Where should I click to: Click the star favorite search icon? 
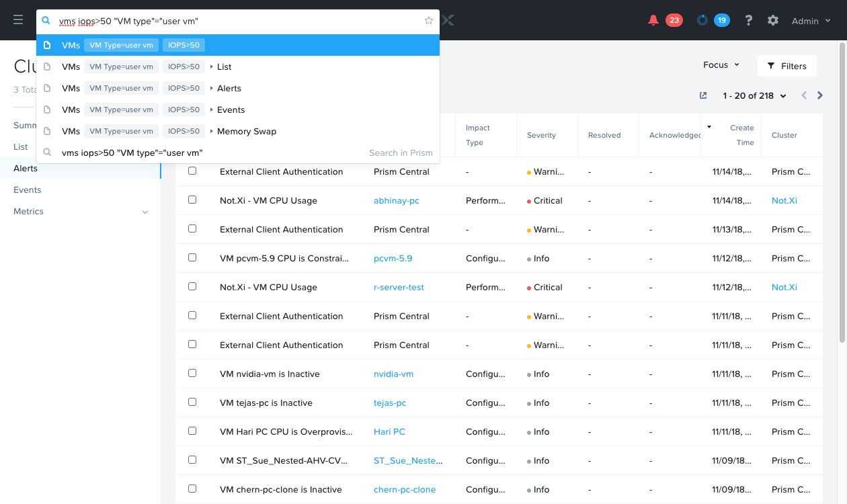point(429,21)
